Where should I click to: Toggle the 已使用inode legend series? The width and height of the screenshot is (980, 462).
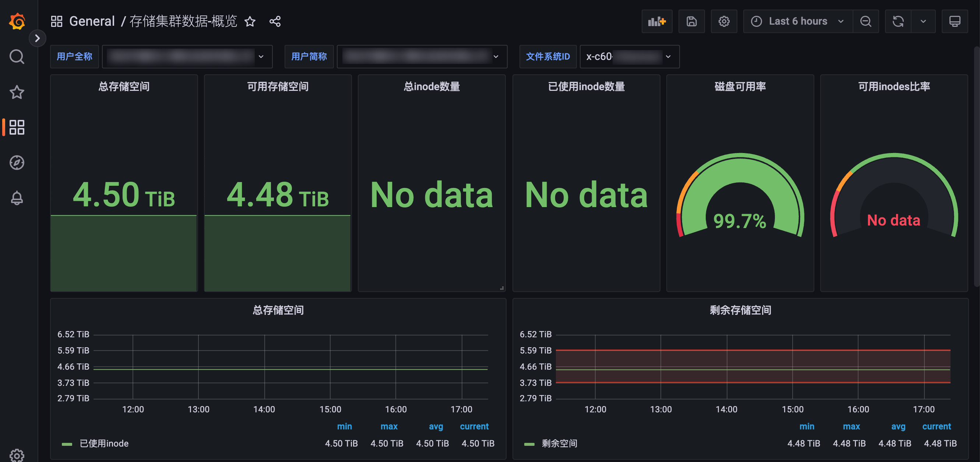[103, 443]
